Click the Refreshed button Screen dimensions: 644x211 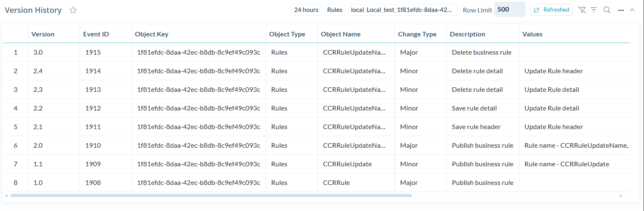pos(551,10)
